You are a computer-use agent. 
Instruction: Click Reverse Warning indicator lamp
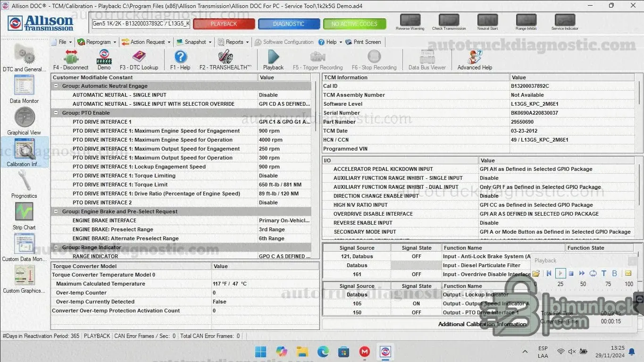click(x=410, y=20)
